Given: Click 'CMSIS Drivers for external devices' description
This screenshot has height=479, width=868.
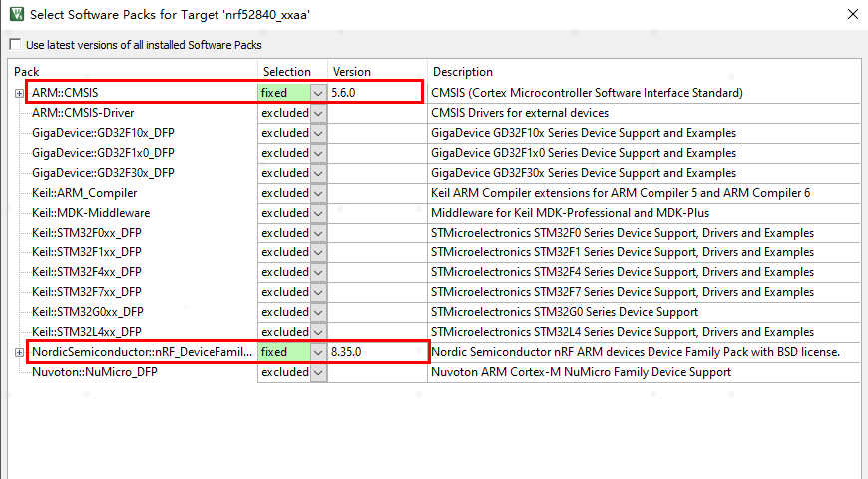Looking at the screenshot, I should point(520,113).
